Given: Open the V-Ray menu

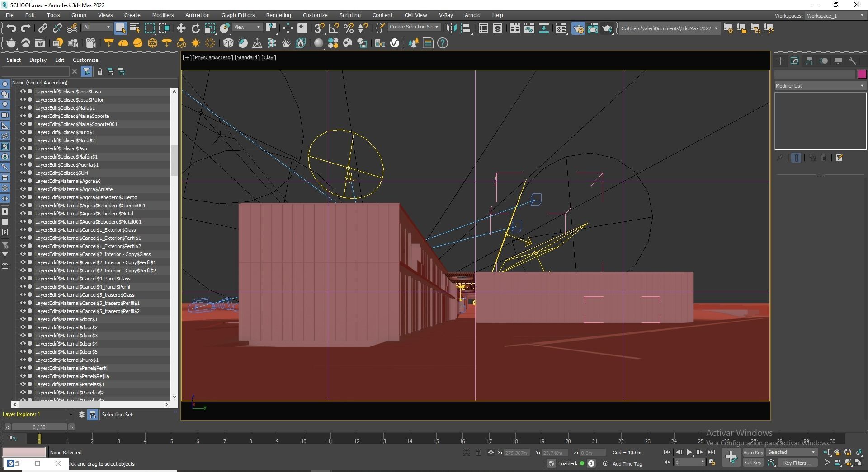Looking at the screenshot, I should click(446, 15).
